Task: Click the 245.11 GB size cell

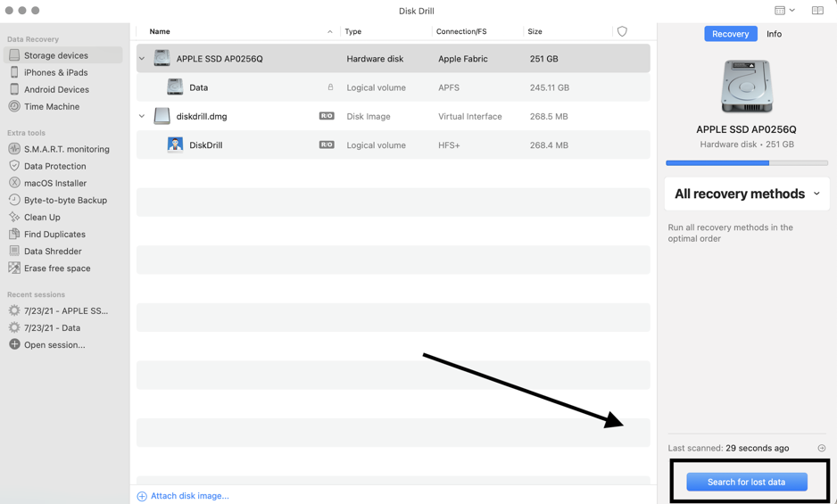Action: pos(550,87)
